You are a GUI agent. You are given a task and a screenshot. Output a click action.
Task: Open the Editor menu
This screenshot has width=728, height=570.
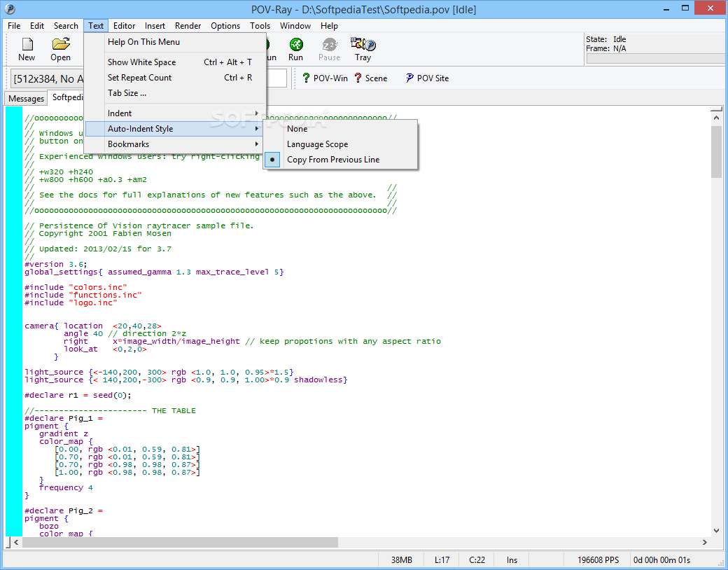(x=125, y=25)
